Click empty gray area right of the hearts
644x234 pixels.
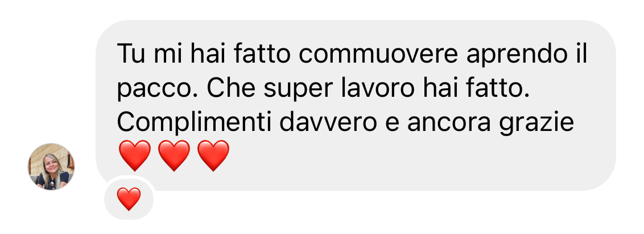coord(411,158)
